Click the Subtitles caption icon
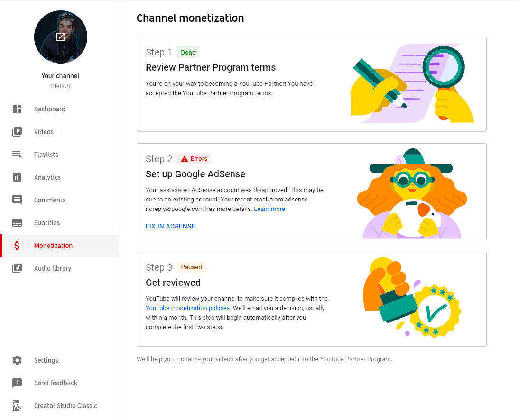This screenshot has width=519, height=420. (x=17, y=223)
